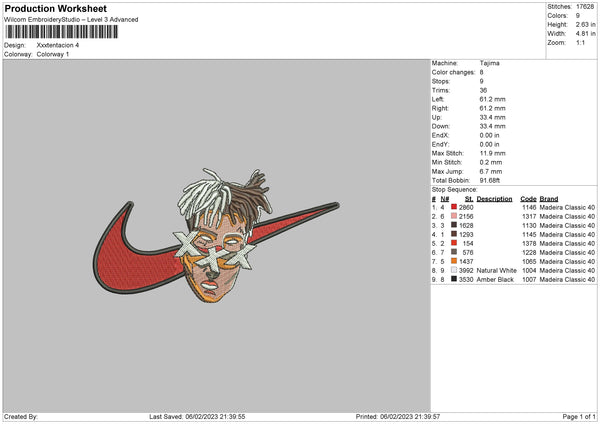This screenshot has height=424, width=600.
Task: Click the pink swatch for thread 1317
Action: tap(454, 216)
